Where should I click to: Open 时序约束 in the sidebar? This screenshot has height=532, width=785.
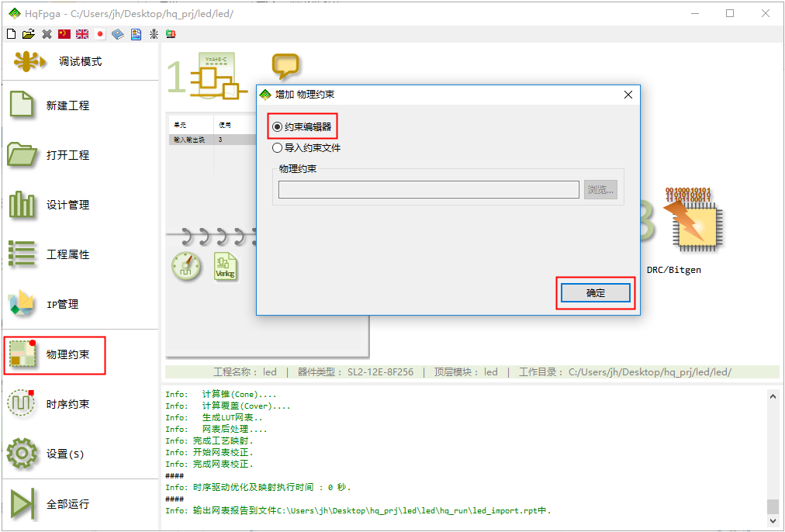coord(54,404)
